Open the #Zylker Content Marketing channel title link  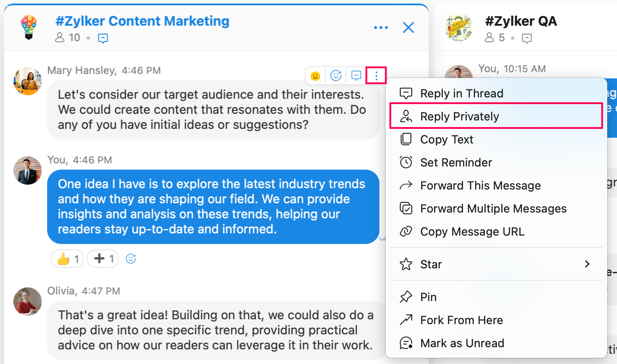coord(142,21)
